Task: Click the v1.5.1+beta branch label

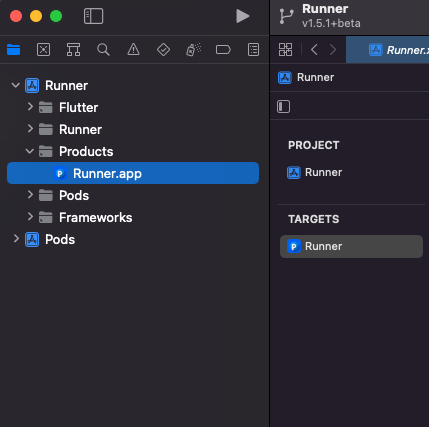Action: point(331,24)
